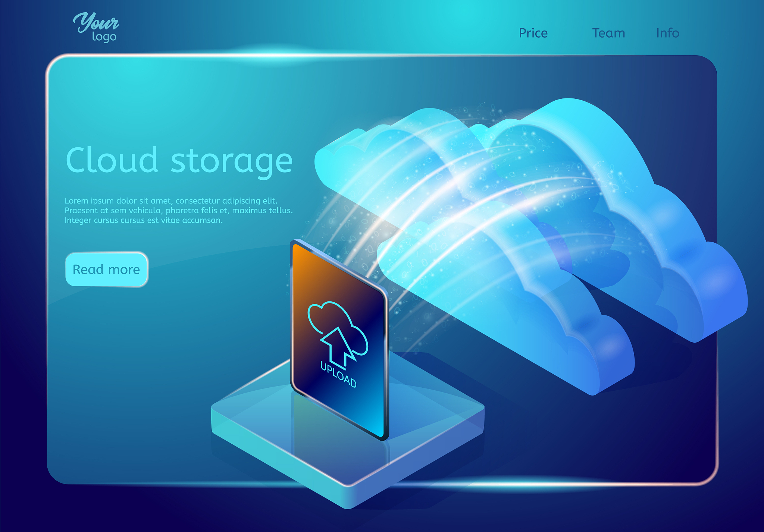Click the UPLOAD label on the tablet
The width and height of the screenshot is (764, 532).
point(338,374)
